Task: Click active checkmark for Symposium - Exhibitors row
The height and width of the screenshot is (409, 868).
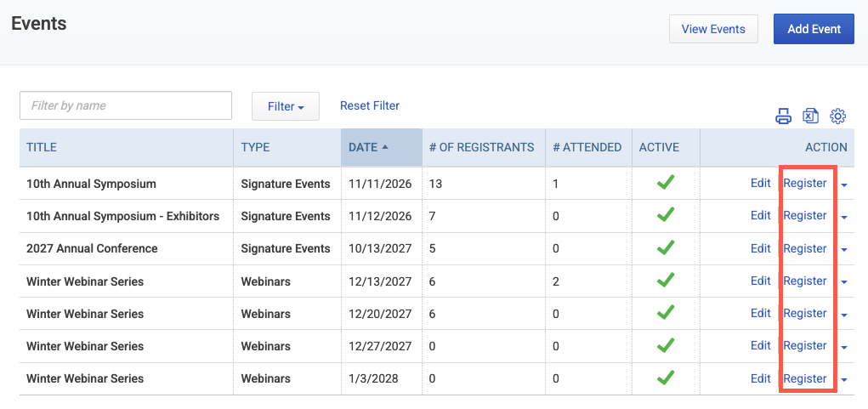Action: [666, 216]
